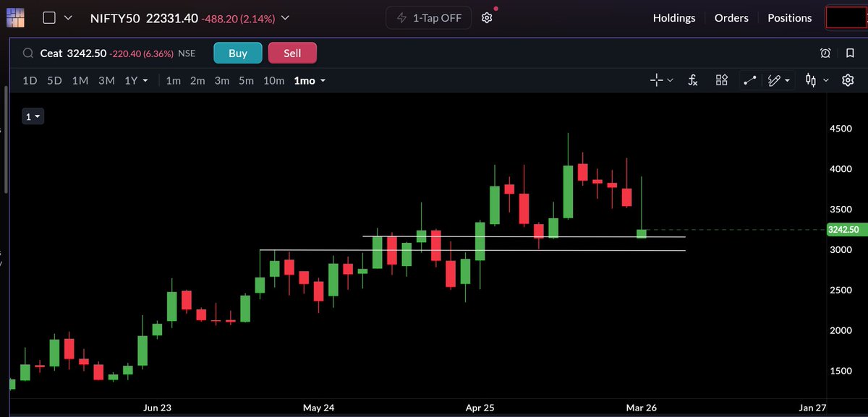
Task: Expand the crosshair cursor options chevron
Action: click(x=670, y=80)
